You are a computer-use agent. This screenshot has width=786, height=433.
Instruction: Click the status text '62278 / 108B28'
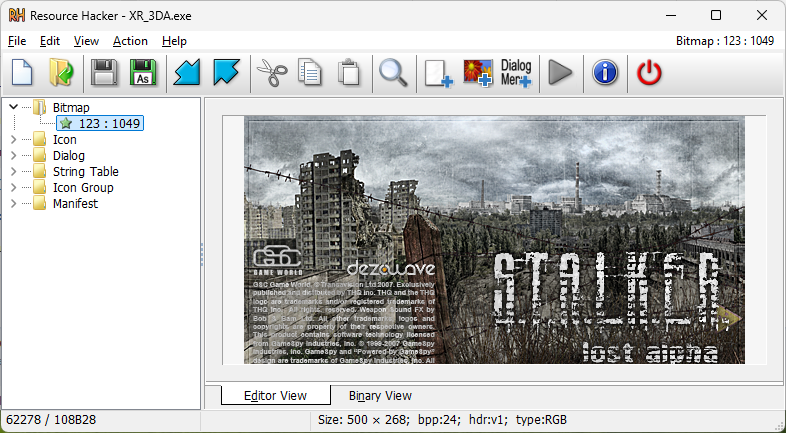(x=51, y=419)
